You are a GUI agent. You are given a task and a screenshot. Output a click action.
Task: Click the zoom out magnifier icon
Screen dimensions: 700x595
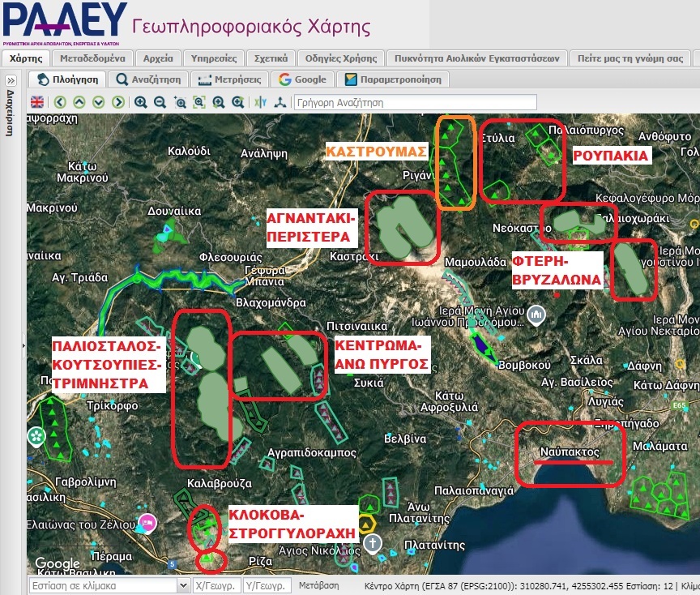click(160, 102)
